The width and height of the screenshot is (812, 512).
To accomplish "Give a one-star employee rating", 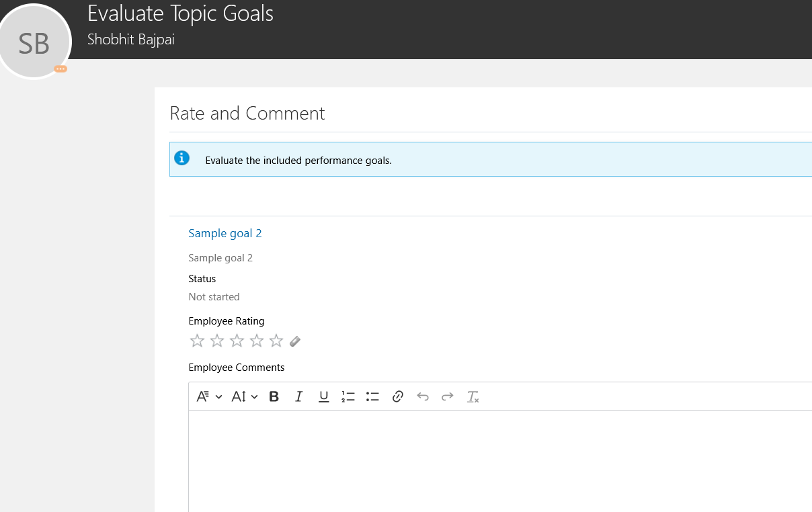I will (197, 341).
